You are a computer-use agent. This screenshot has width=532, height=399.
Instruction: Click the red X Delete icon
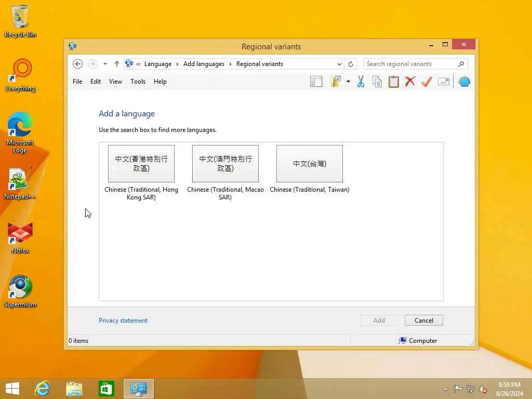point(410,82)
